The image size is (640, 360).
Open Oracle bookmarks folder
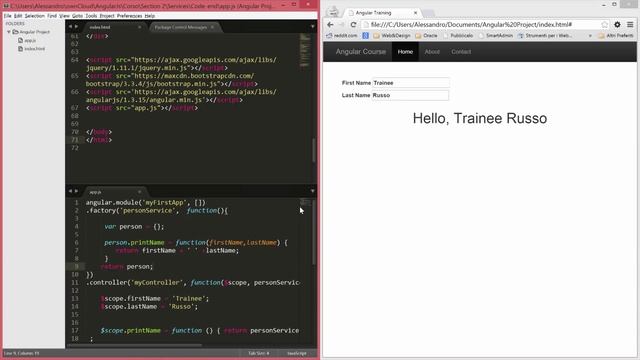[426, 36]
